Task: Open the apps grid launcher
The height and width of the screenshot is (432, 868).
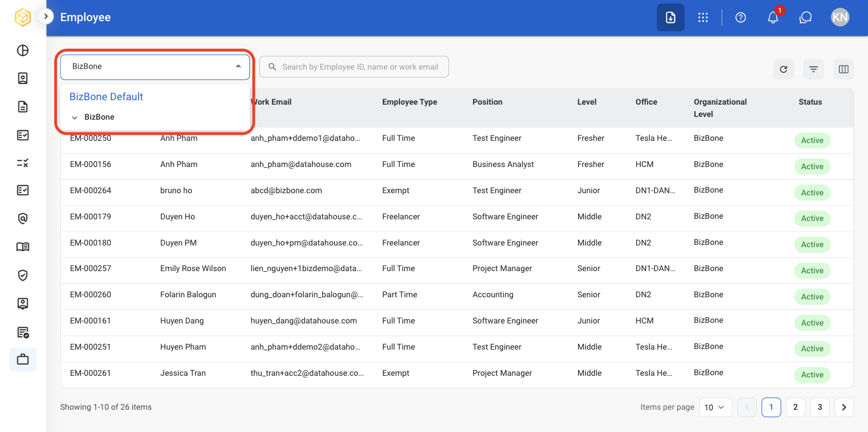Action: point(703,18)
